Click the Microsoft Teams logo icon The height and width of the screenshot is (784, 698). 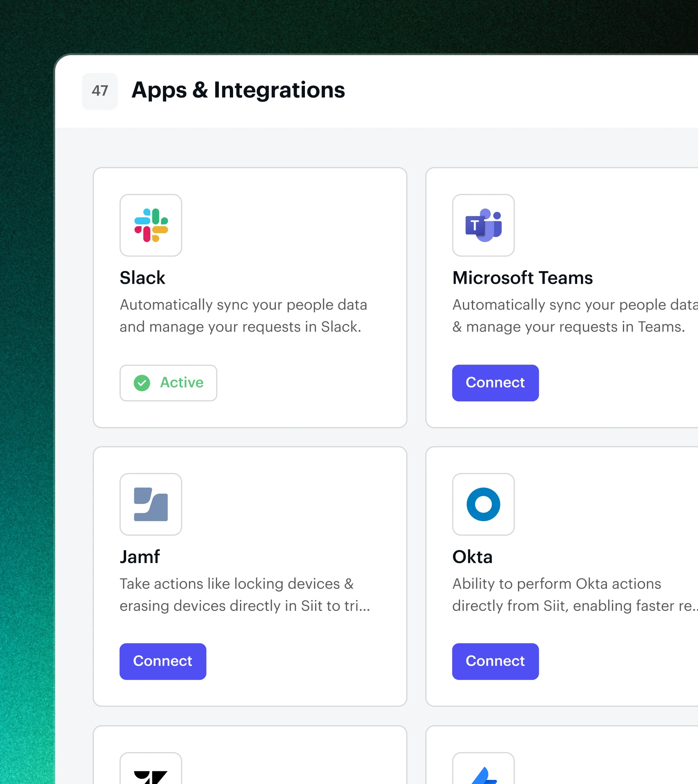tap(483, 225)
